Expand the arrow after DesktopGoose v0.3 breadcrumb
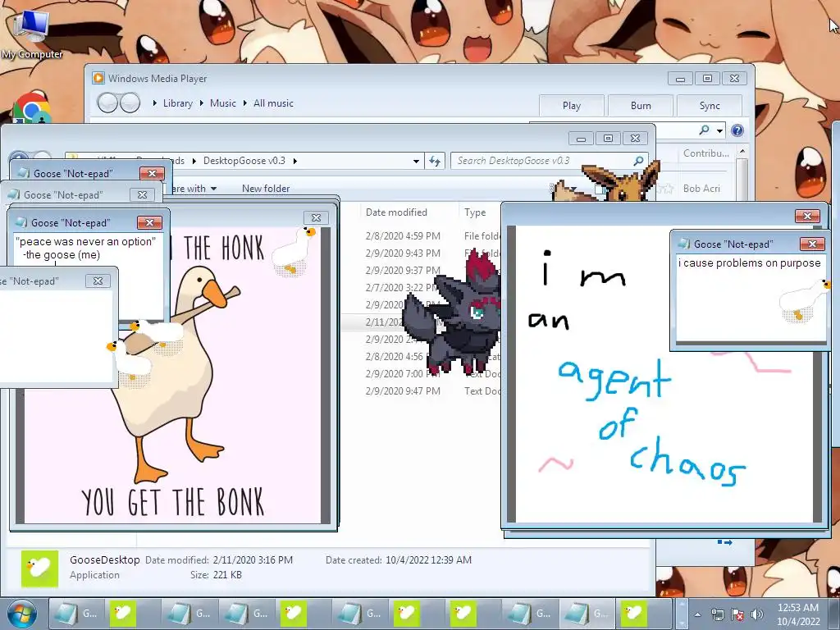Viewport: 840px width, 630px height. (x=294, y=161)
